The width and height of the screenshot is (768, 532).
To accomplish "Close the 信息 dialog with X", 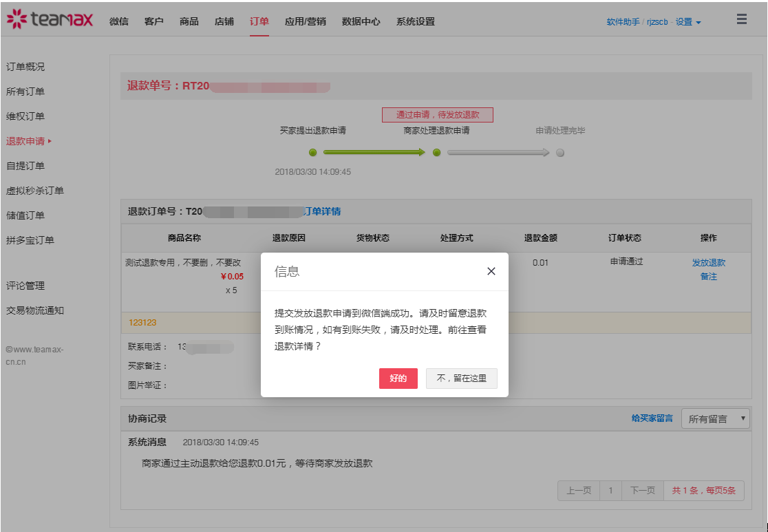I will pos(491,271).
